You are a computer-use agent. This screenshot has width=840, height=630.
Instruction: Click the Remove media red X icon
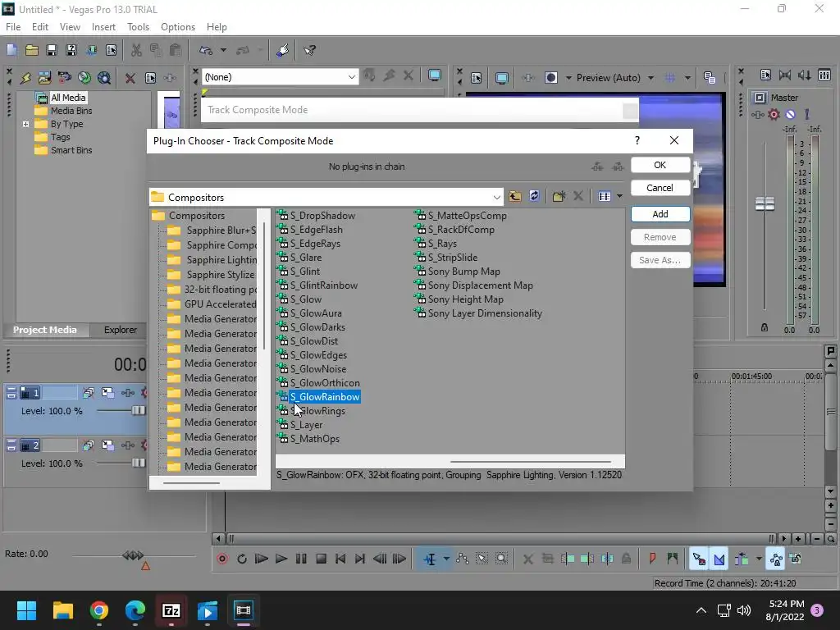click(130, 78)
